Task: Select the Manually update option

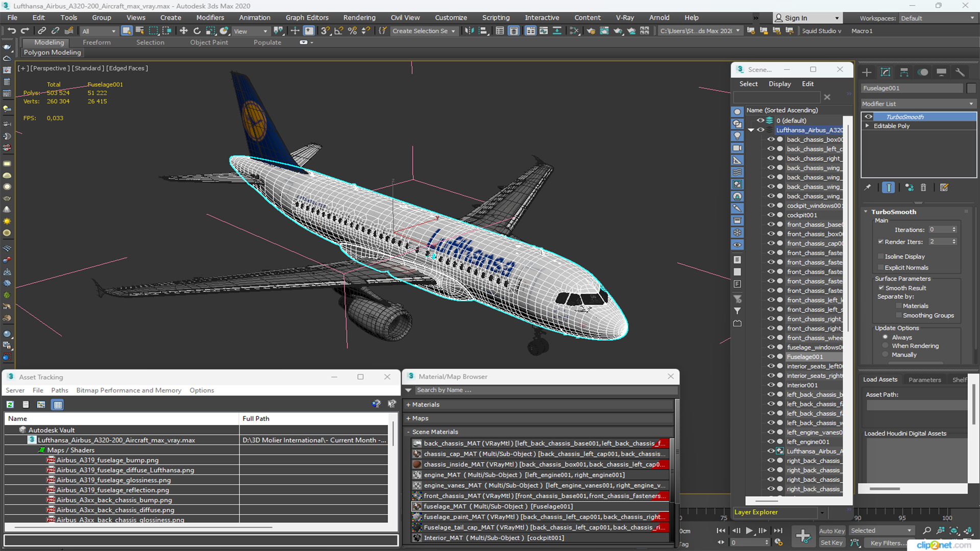Action: (886, 355)
